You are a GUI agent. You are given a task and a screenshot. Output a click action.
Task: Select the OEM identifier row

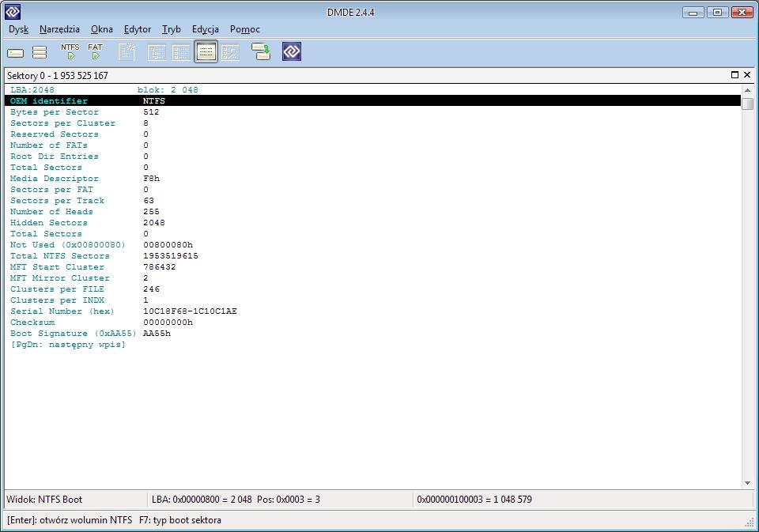tap(372, 100)
